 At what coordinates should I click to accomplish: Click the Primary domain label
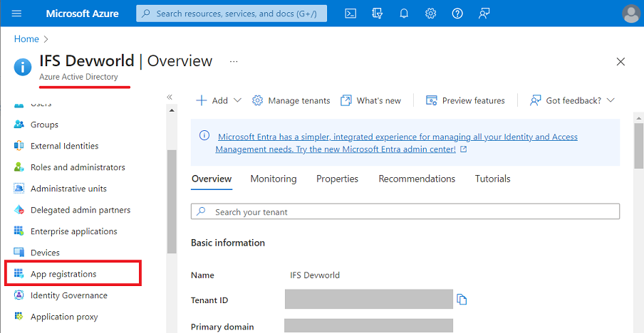(222, 327)
